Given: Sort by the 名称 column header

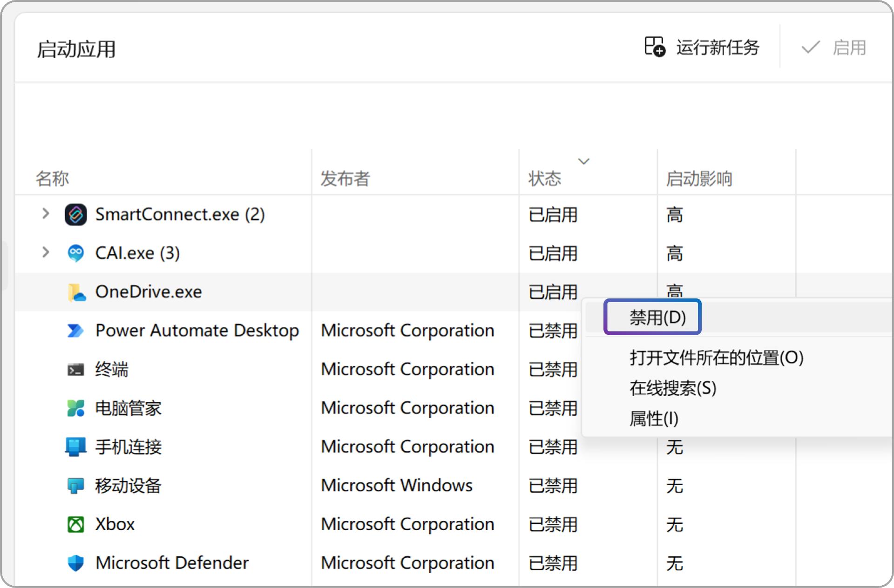Looking at the screenshot, I should pyautogui.click(x=52, y=178).
